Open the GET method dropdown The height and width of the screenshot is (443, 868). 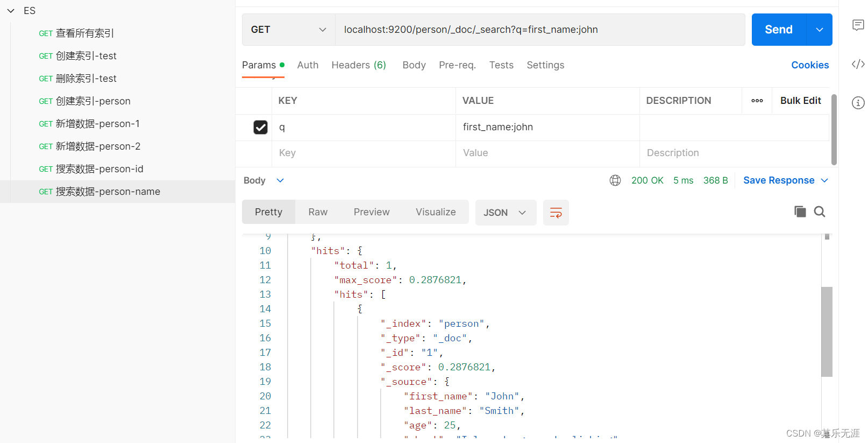pyautogui.click(x=289, y=30)
